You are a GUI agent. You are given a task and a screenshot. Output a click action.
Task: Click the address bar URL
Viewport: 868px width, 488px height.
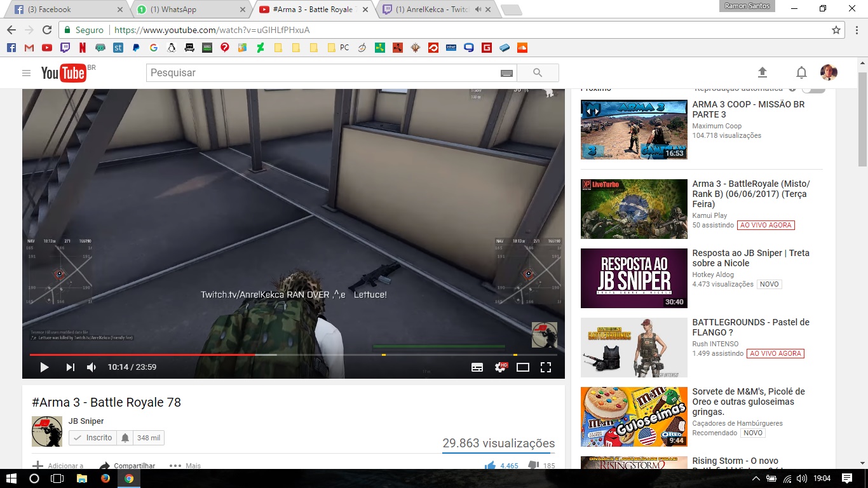tap(212, 30)
